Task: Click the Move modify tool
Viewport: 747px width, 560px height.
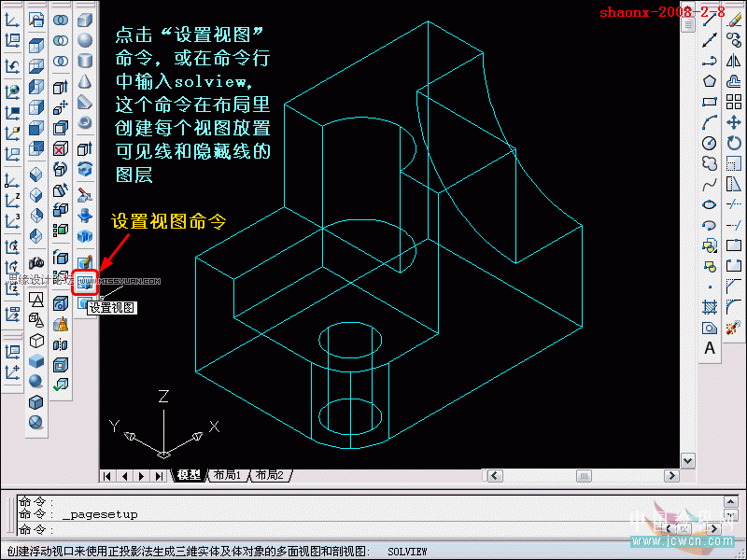Action: [734, 122]
